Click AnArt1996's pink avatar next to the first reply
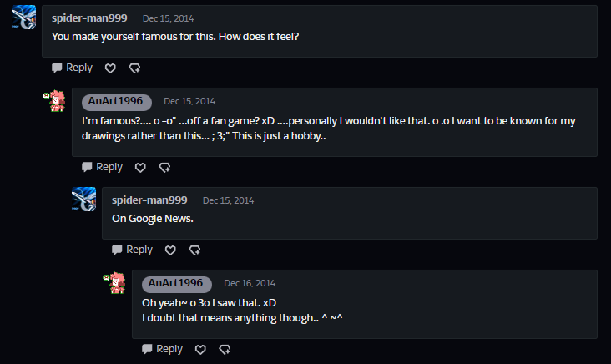Viewport: 611px width, 364px height. [x=54, y=101]
